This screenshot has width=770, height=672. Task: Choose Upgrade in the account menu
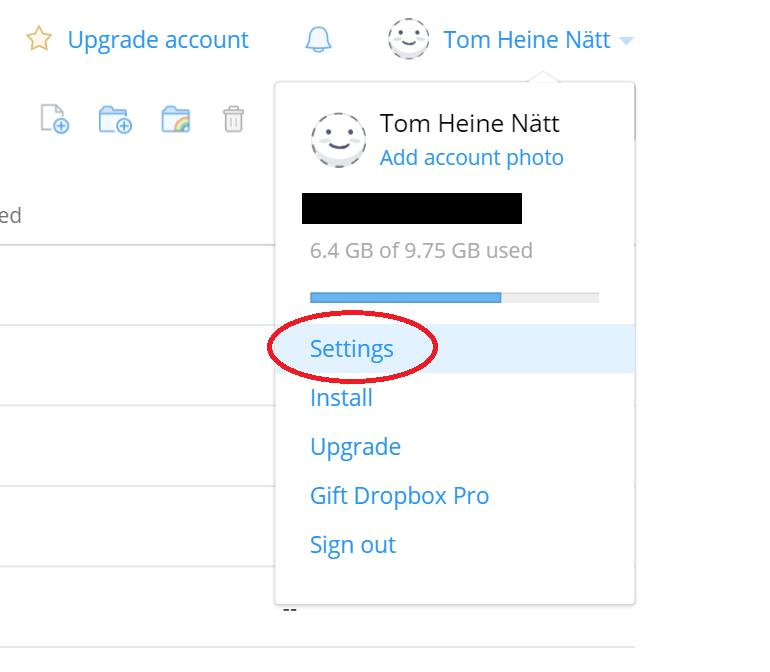[356, 447]
